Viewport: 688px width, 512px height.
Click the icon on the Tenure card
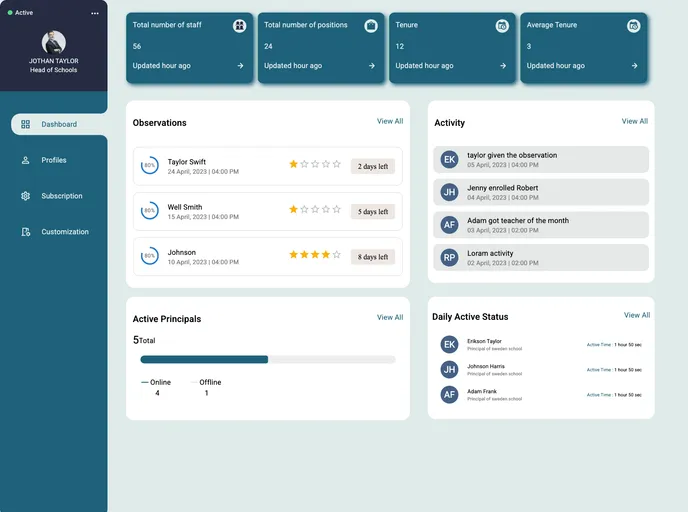pyautogui.click(x=502, y=26)
